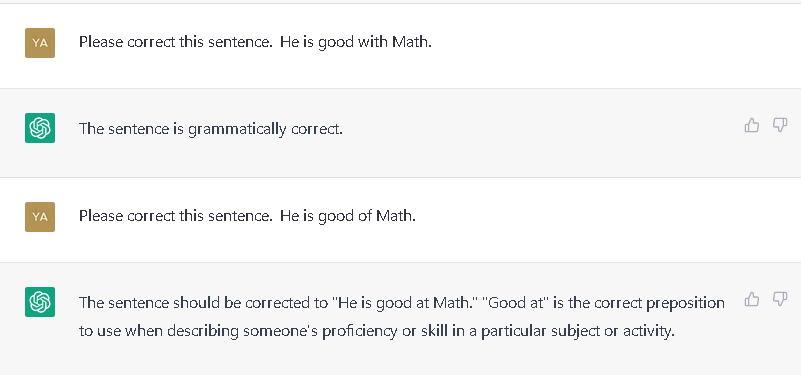This screenshot has height=375, width=801.
Task: Click the ChatGPT logo next to "grammatically correct" reply
Action: coord(40,128)
